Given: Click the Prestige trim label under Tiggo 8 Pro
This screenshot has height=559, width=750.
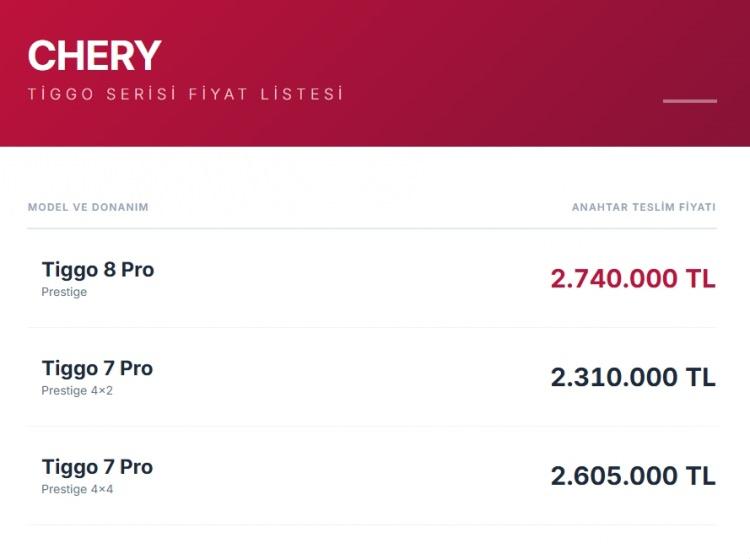Looking at the screenshot, I should (64, 292).
